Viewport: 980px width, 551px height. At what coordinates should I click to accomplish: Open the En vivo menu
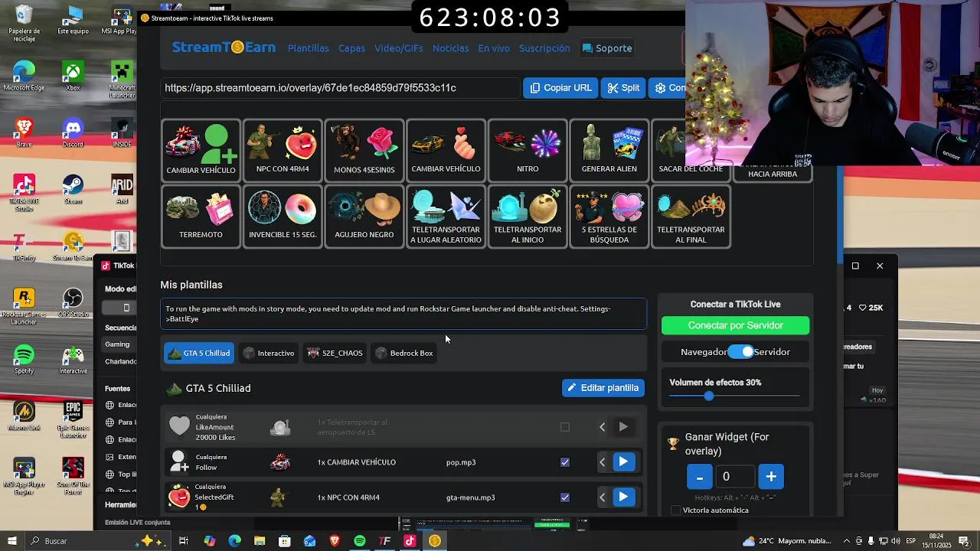pyautogui.click(x=494, y=48)
